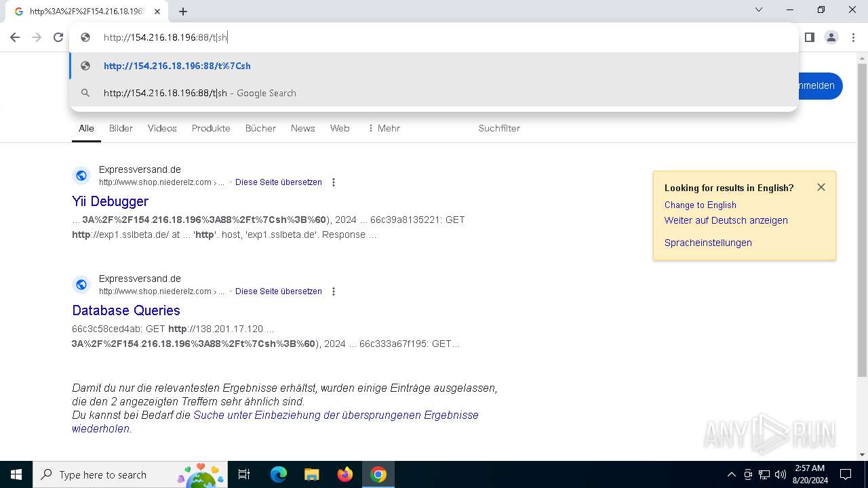The image size is (868, 488).
Task: Switch to the Videos tab
Action: [162, 128]
